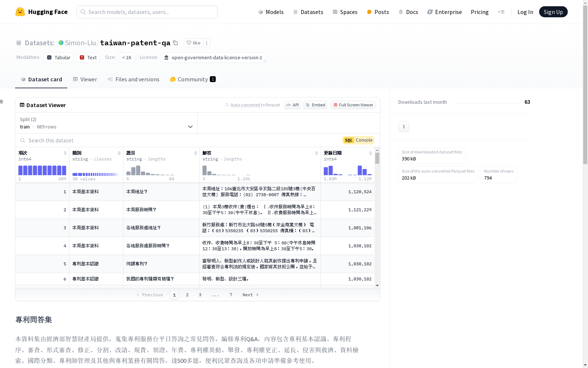Viewport: 588px width, 368px height.
Task: Switch to the Viewer tab
Action: pos(85,79)
